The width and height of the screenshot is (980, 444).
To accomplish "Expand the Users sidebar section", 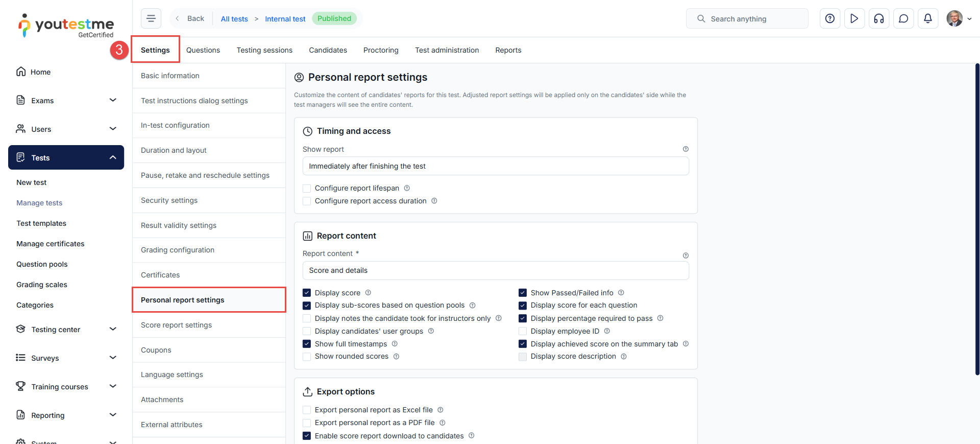I will [x=113, y=129].
